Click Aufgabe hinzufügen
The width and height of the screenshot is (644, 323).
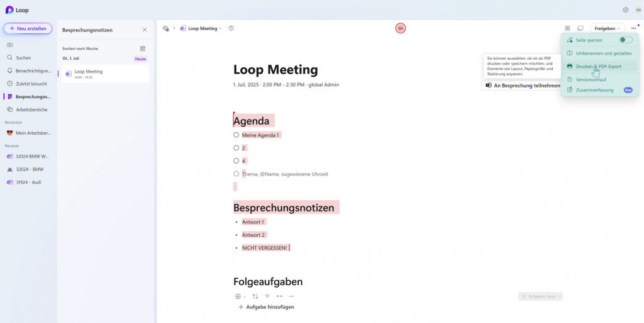pos(266,307)
